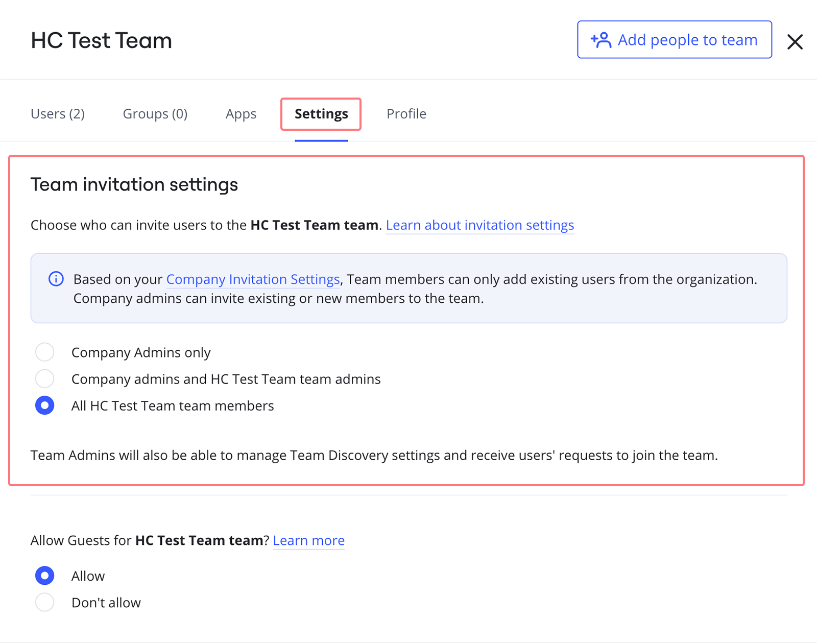
Task: Click Learn more about allowing guests
Action: (x=308, y=540)
